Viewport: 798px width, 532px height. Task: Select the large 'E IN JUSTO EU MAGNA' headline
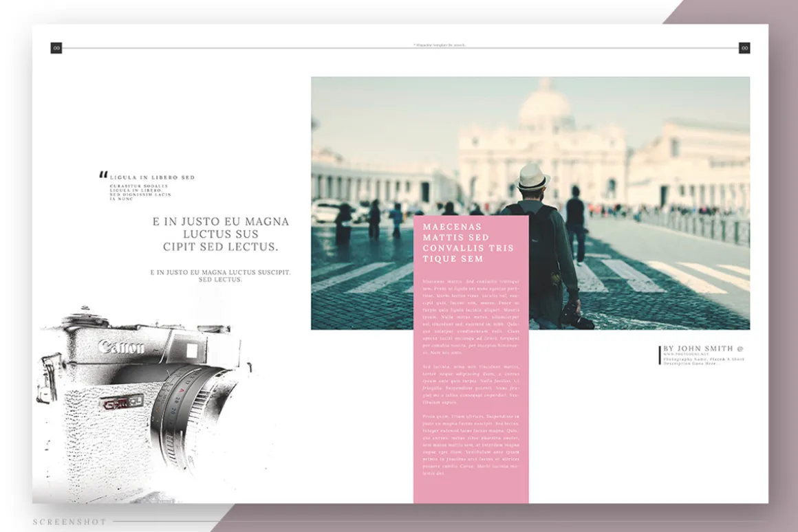pyautogui.click(x=221, y=234)
